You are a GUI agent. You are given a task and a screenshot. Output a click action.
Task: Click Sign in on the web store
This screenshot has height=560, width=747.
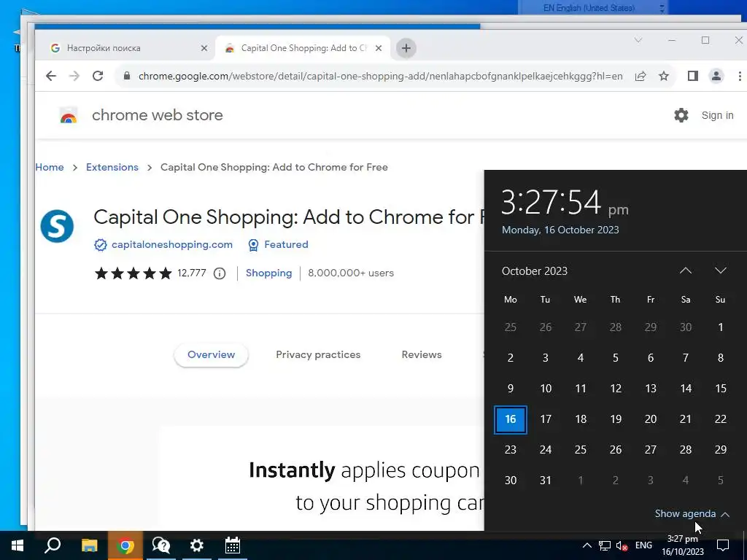click(718, 115)
